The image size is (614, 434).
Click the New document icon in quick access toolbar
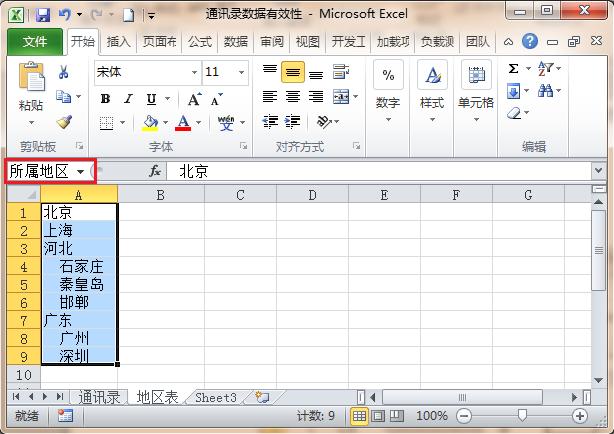128,15
